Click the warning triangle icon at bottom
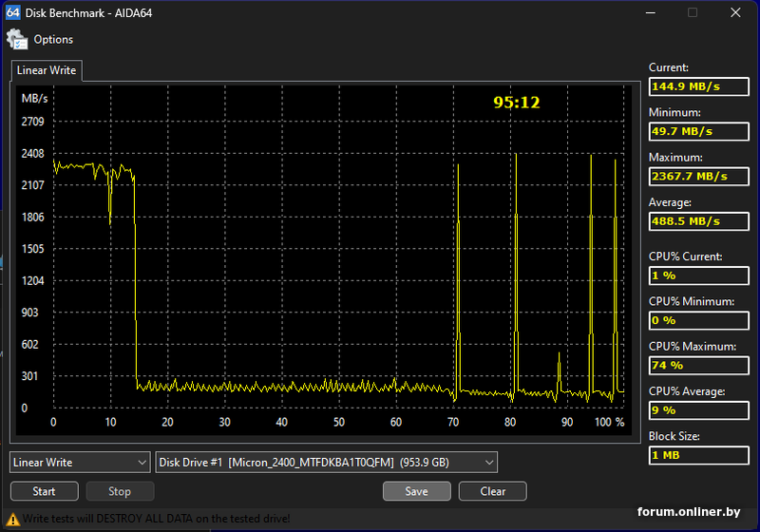This screenshot has width=760, height=532. tap(12, 520)
